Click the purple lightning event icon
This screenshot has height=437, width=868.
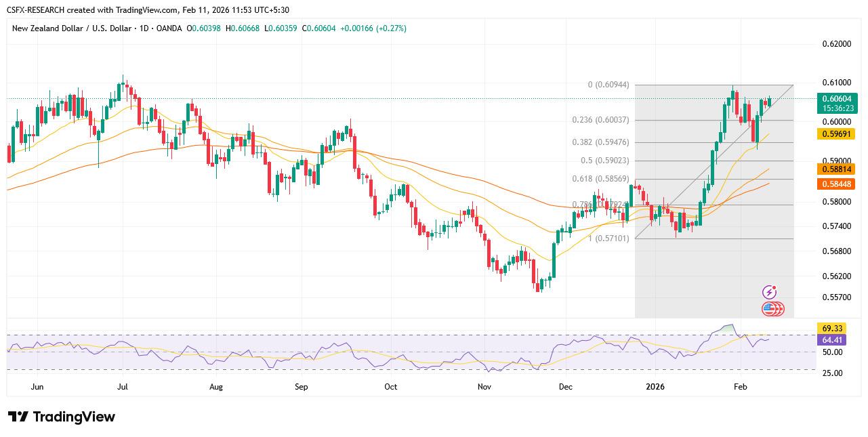(769, 292)
